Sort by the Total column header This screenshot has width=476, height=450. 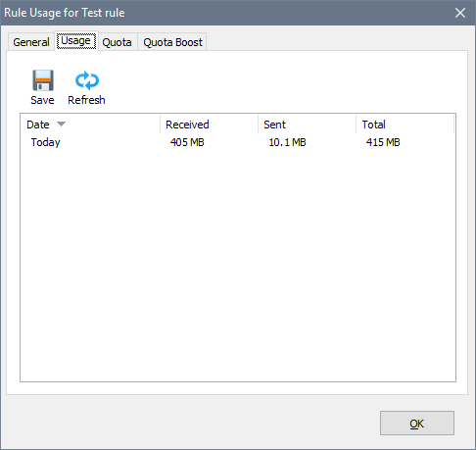405,125
